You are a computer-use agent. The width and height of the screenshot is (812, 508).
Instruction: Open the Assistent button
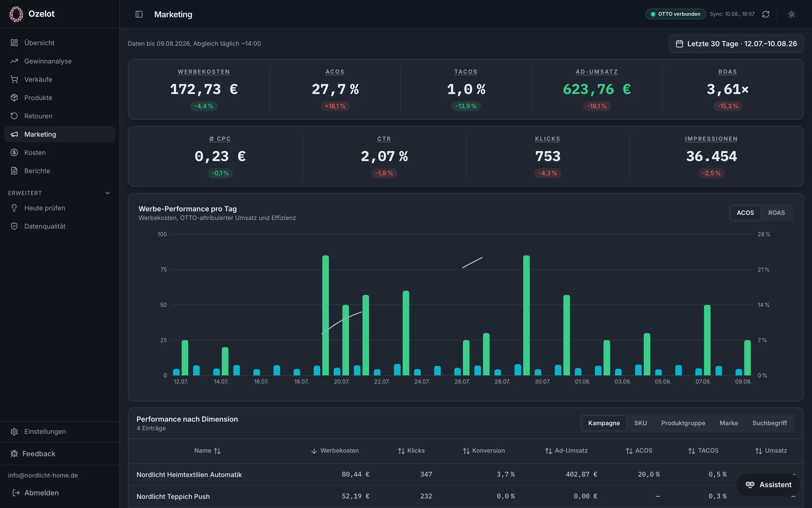(x=768, y=484)
